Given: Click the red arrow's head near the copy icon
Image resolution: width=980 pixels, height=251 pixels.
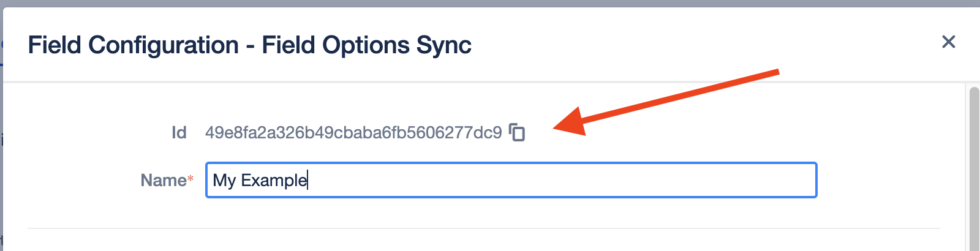Looking at the screenshot, I should [x=567, y=122].
